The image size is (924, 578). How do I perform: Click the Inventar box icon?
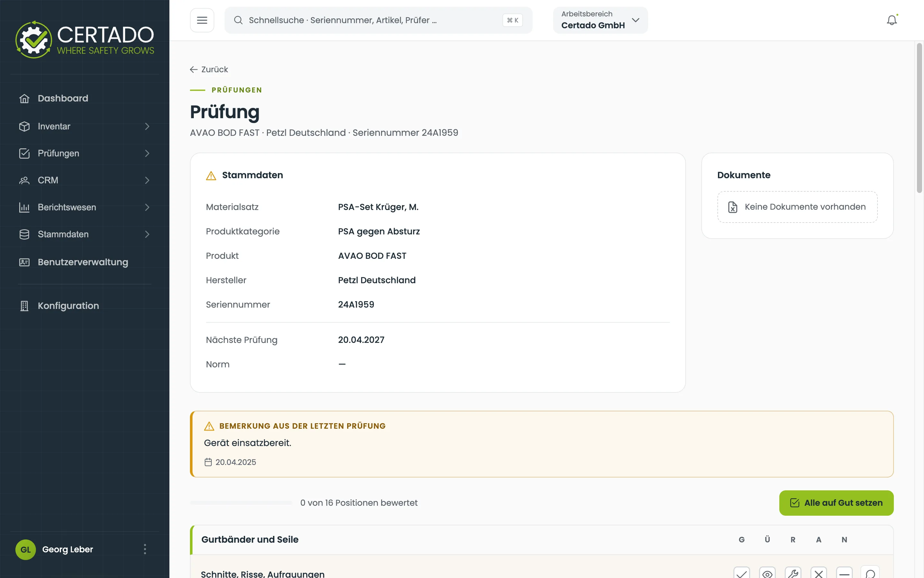pos(24,127)
